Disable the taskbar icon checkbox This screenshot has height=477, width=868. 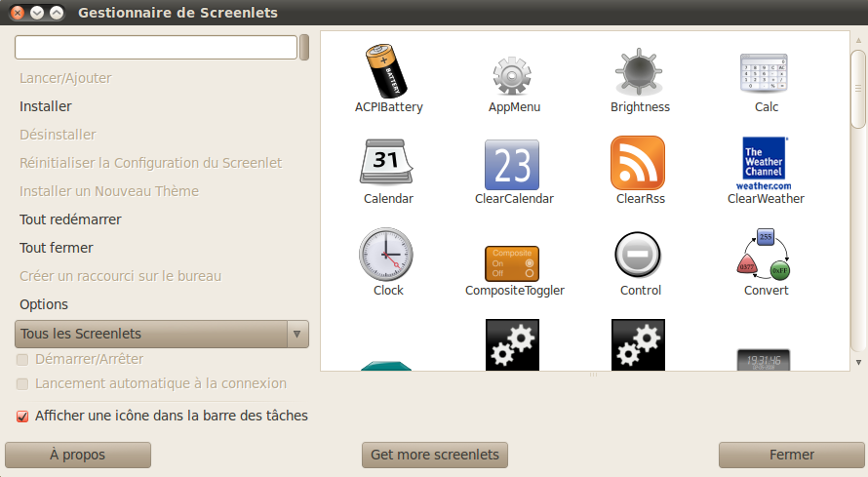22,417
